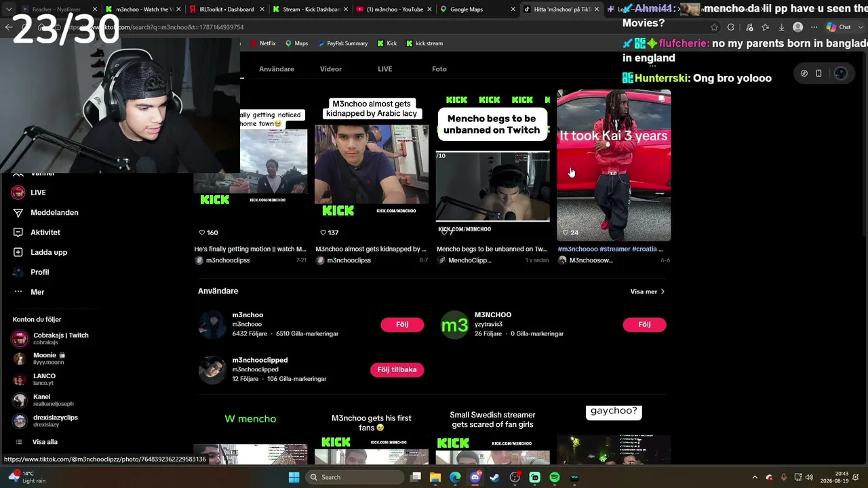The height and width of the screenshot is (488, 868).
Task: Click the Cobrakajs followed-account avatar
Action: pos(20,338)
